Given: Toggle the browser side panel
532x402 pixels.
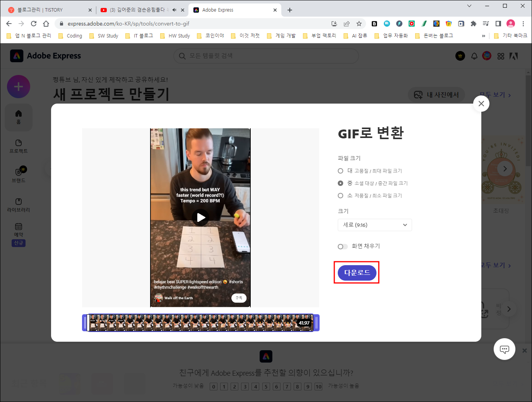Looking at the screenshot, I should point(498,24).
